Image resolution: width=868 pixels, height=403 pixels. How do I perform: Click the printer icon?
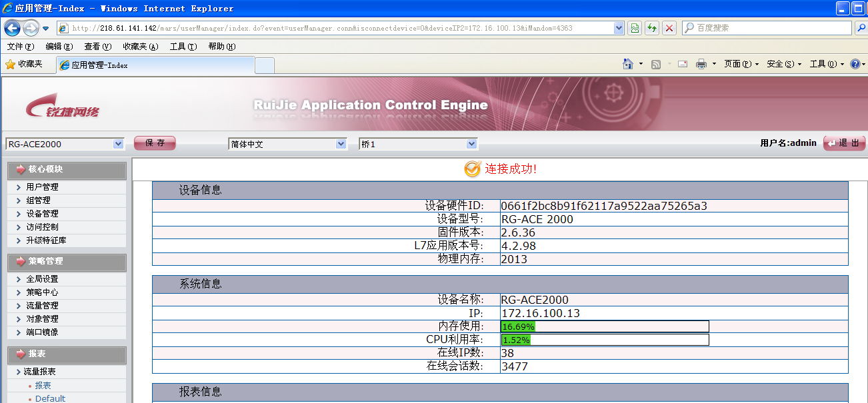point(701,64)
